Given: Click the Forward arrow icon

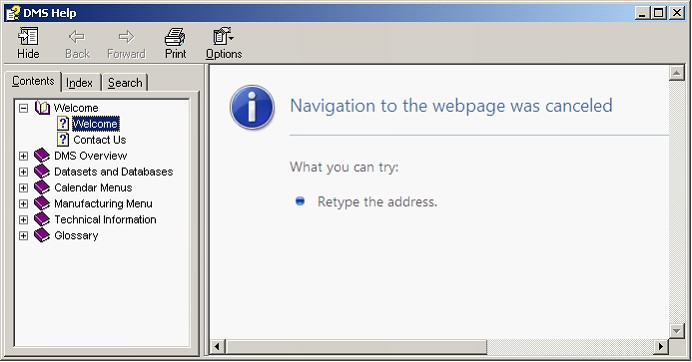Looking at the screenshot, I should pyautogui.click(x=126, y=37).
